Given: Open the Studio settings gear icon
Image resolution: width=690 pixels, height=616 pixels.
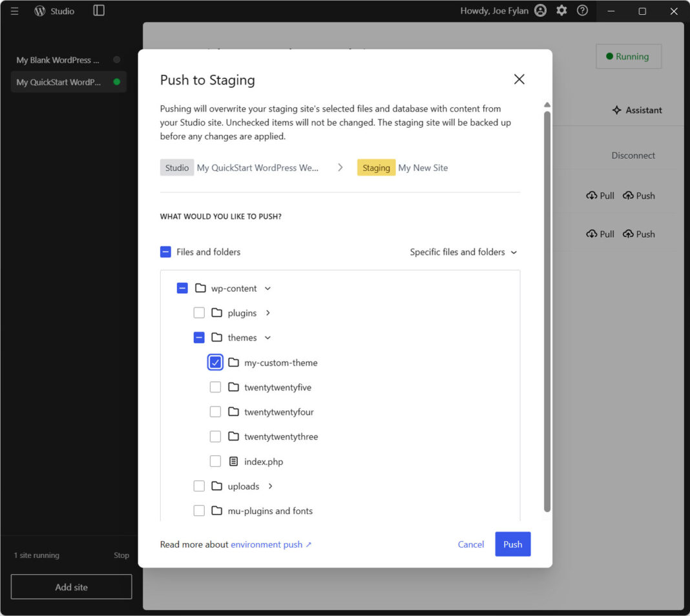Looking at the screenshot, I should point(561,10).
